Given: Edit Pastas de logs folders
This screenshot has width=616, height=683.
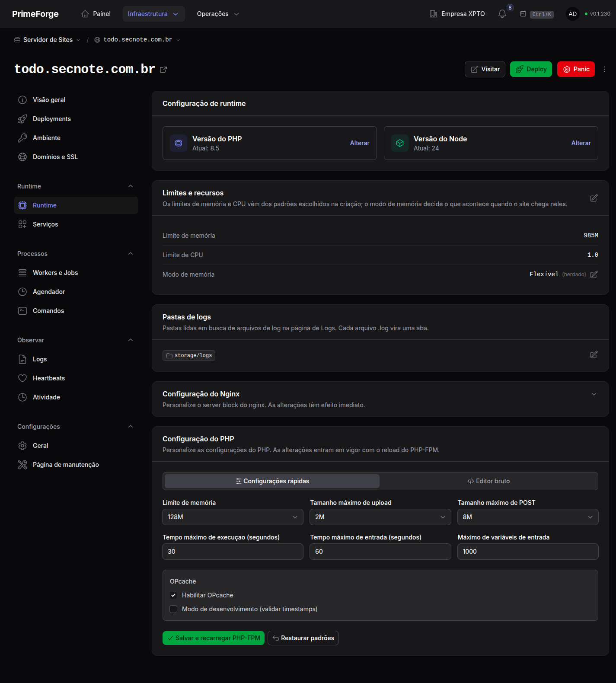Looking at the screenshot, I should coord(594,354).
